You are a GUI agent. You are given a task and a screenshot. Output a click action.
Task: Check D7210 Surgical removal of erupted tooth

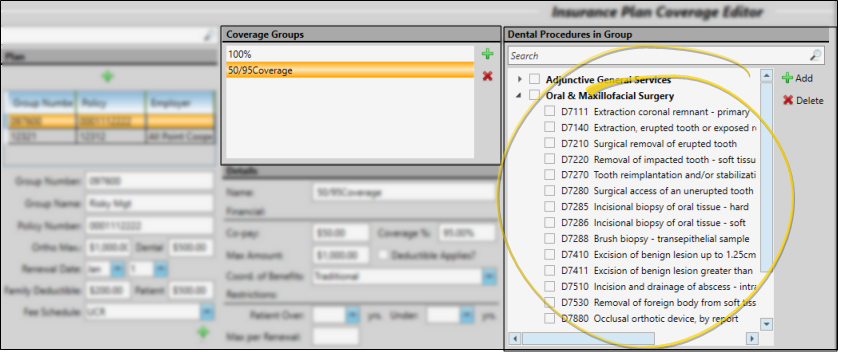point(550,143)
